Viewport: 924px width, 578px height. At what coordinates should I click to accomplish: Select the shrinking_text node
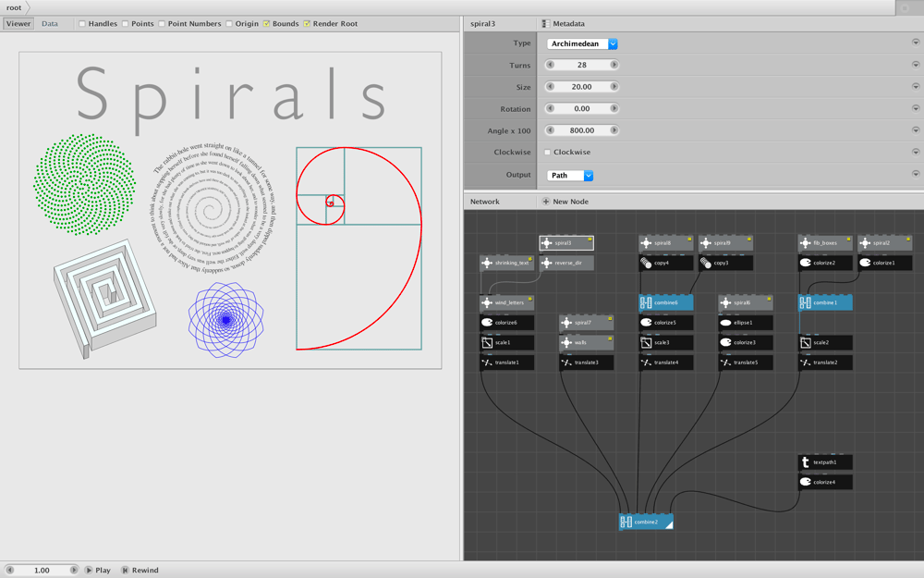(x=506, y=263)
